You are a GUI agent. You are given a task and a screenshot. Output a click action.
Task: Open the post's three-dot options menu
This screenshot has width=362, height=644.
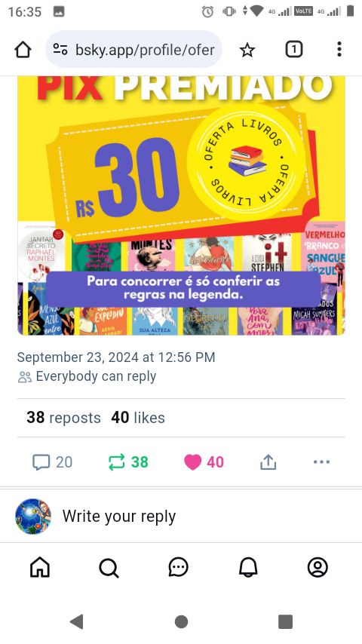pyautogui.click(x=321, y=462)
